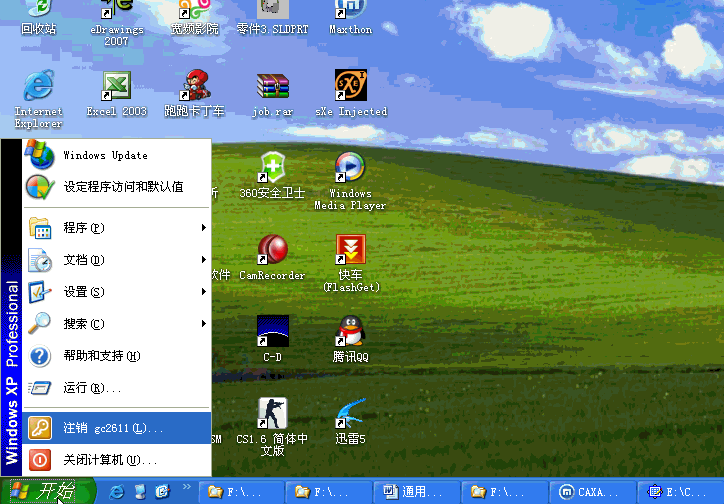Screen dimensions: 724x504
Task: Expand arrow next to 程序(P)
Action: click(204, 228)
